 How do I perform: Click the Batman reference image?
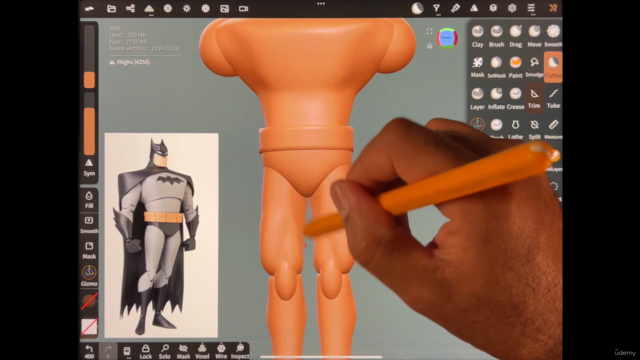(x=161, y=235)
